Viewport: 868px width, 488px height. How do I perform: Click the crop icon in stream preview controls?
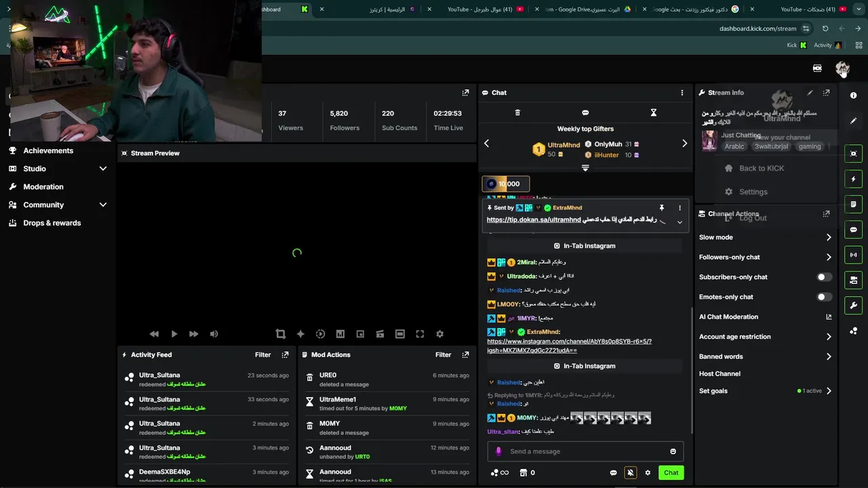(281, 334)
